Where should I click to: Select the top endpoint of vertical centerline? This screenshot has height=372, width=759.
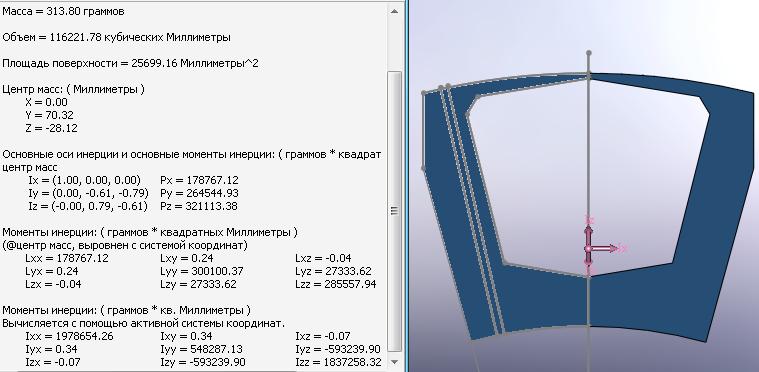589,52
